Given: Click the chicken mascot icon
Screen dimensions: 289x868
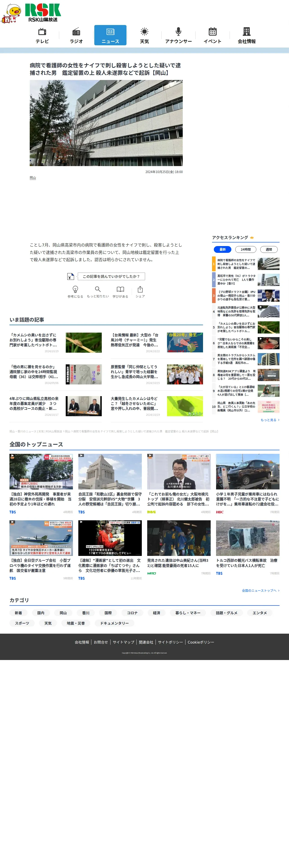Looking at the screenshot, I should pyautogui.click(x=11, y=14).
